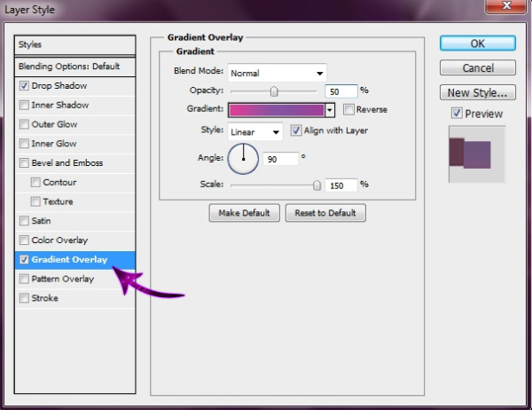Disable Align with Layer checkbox
This screenshot has height=410, width=532.
pos(297,130)
